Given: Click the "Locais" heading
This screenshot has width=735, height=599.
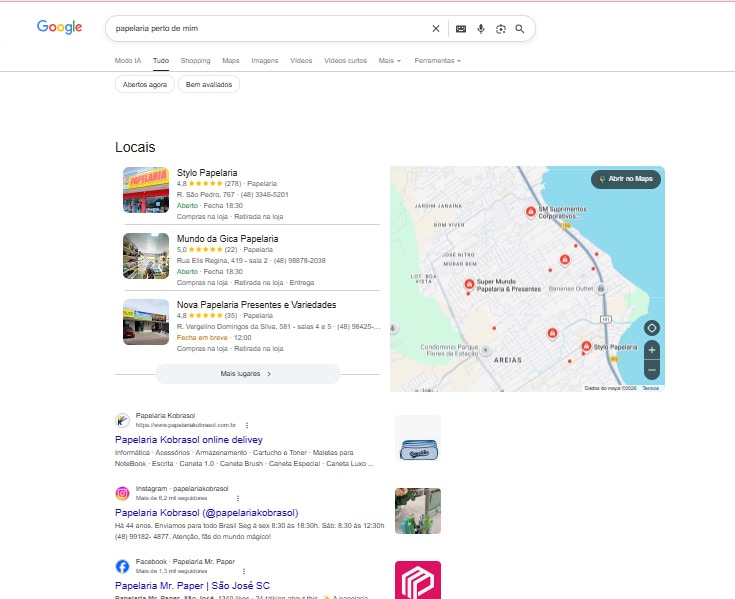Looking at the screenshot, I should (135, 147).
